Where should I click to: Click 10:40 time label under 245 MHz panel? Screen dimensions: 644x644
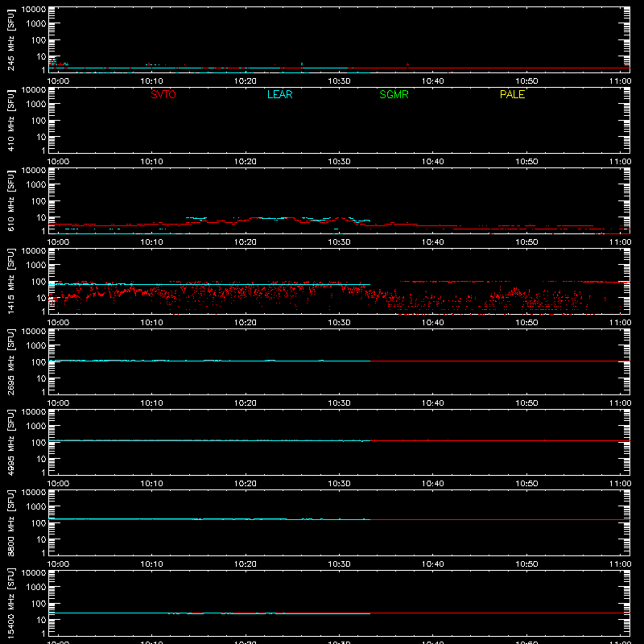(x=433, y=81)
